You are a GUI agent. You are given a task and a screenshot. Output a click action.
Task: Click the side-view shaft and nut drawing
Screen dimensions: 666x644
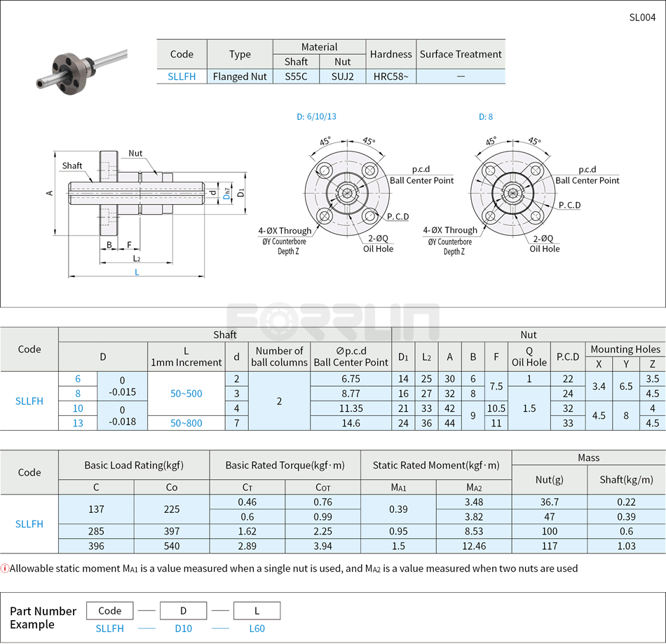tap(147, 213)
